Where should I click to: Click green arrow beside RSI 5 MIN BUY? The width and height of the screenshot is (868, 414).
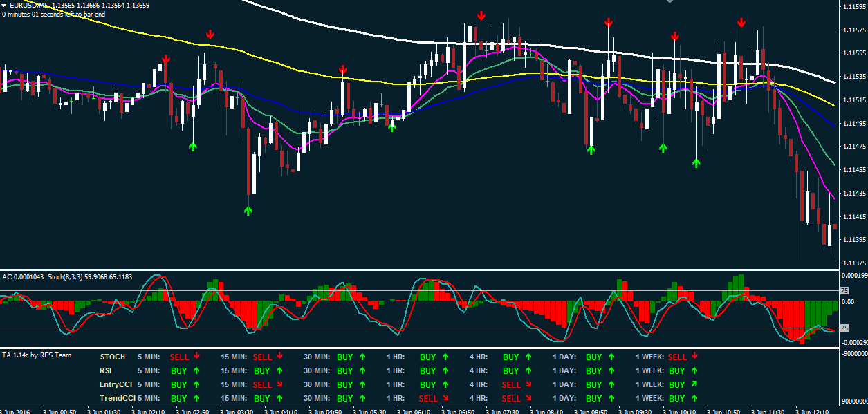coord(196,370)
